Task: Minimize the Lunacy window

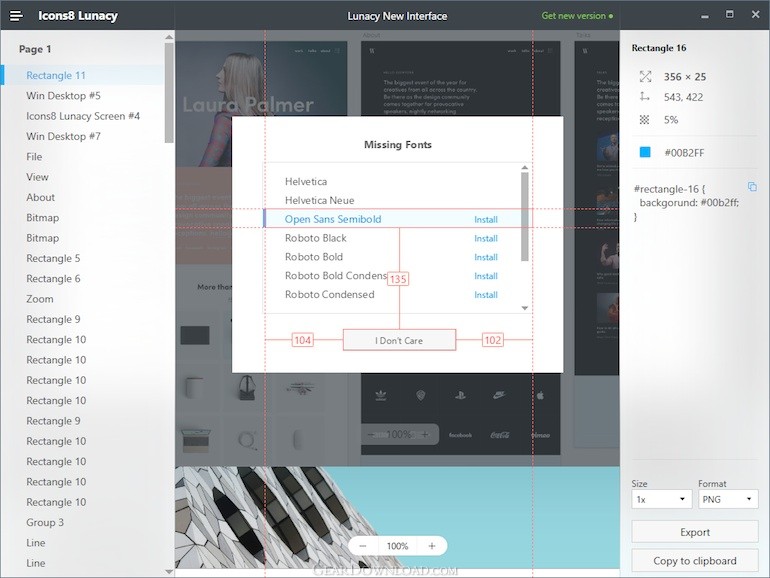Action: pyautogui.click(x=705, y=16)
